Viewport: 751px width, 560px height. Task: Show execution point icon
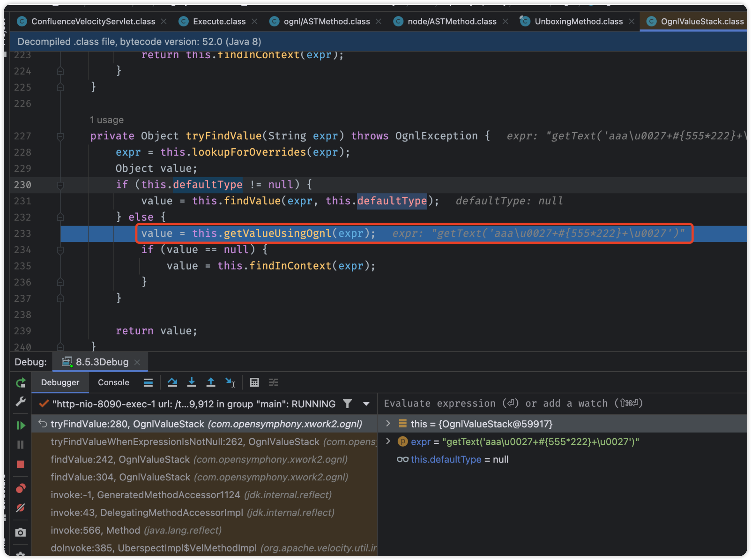click(148, 383)
